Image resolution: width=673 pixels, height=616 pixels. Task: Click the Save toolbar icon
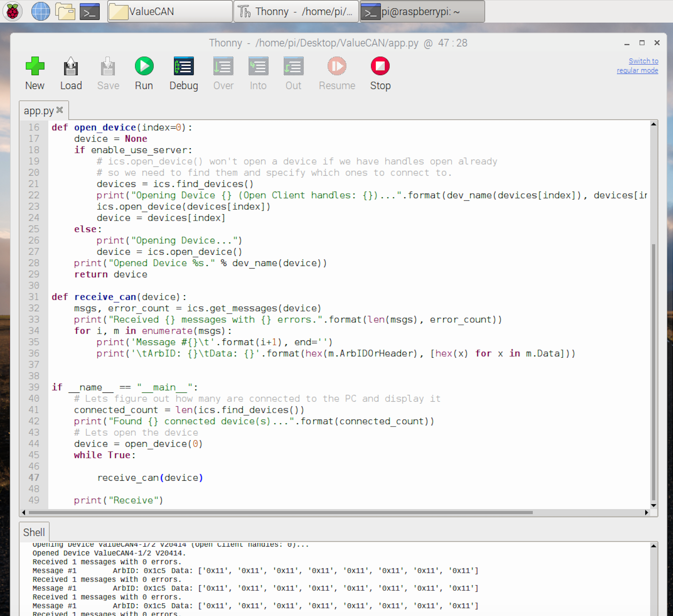[108, 66]
